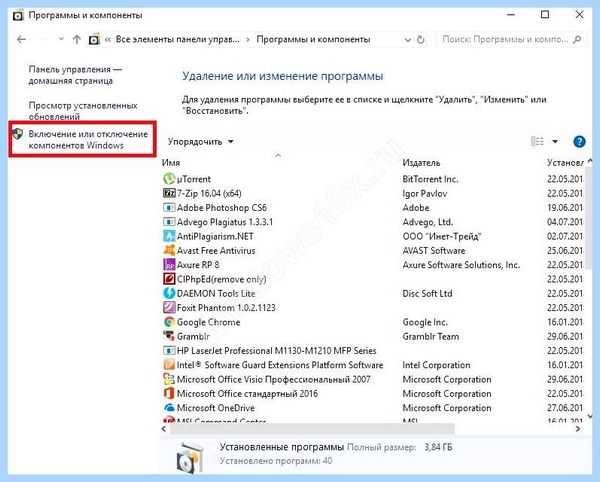Select the Avast Free Antivirus icon
This screenshot has height=482, width=600.
(x=169, y=251)
